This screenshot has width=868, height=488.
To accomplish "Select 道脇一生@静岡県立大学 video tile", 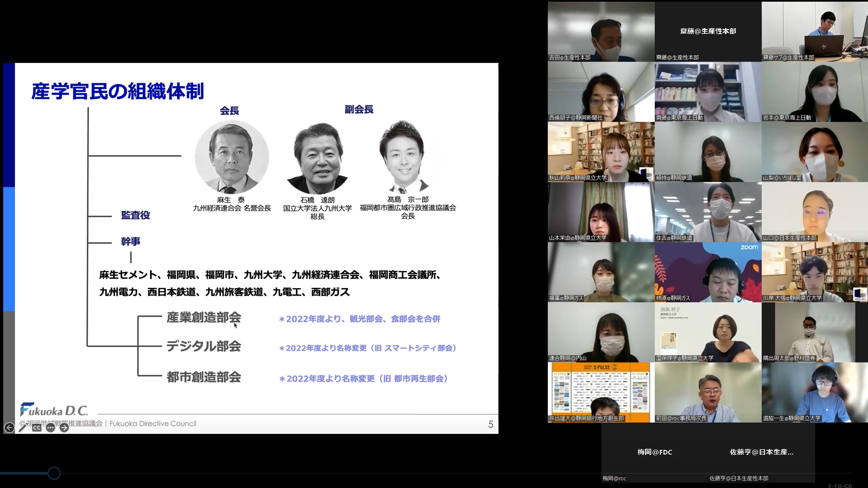I will click(x=815, y=392).
